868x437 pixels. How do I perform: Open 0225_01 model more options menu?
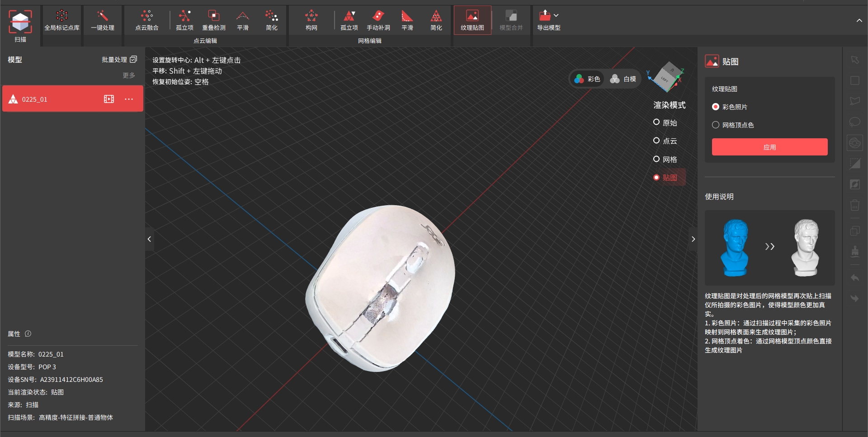tap(129, 99)
